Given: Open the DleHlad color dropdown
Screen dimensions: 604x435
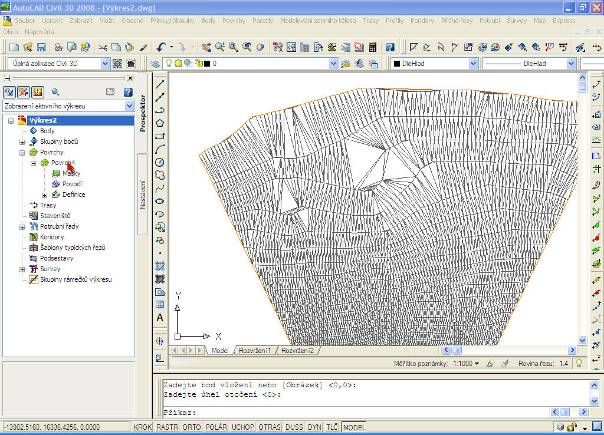Looking at the screenshot, I should tap(473, 64).
